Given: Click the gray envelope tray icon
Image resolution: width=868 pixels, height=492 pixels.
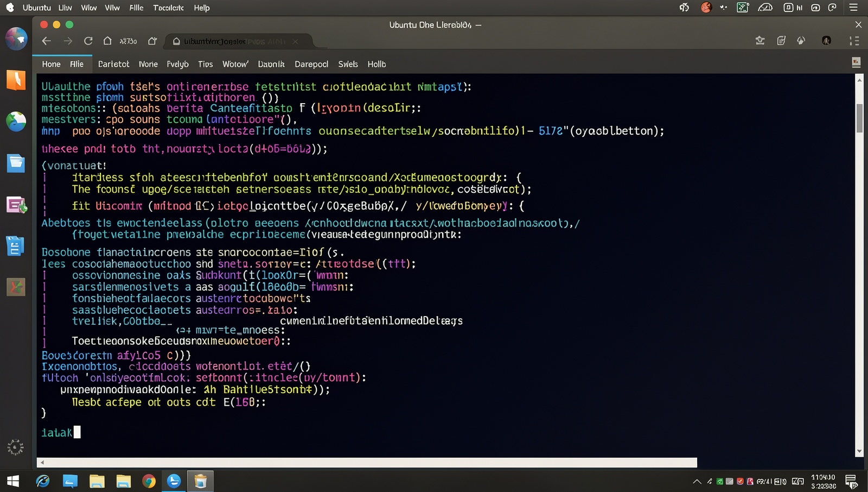Looking at the screenshot, I should tap(730, 482).
